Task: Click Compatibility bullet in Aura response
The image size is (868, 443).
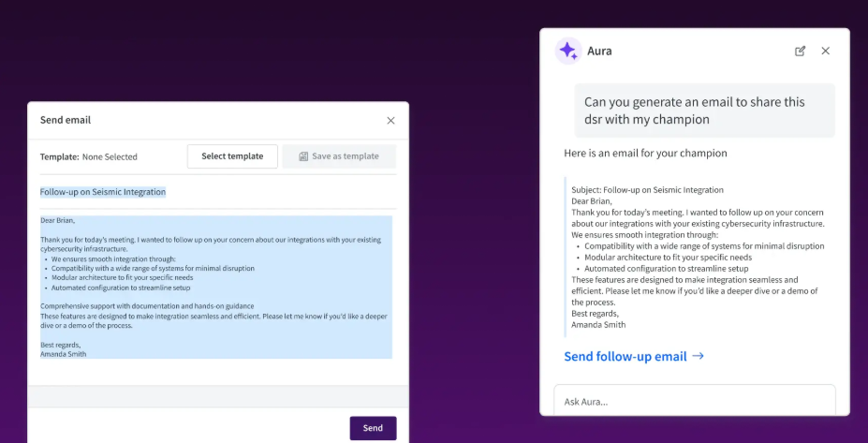Action: pyautogui.click(x=704, y=246)
